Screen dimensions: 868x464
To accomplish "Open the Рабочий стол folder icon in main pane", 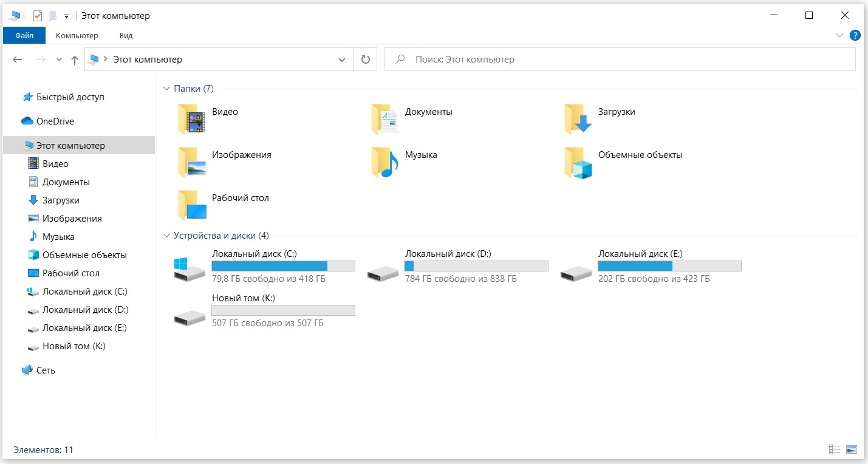I will click(193, 205).
